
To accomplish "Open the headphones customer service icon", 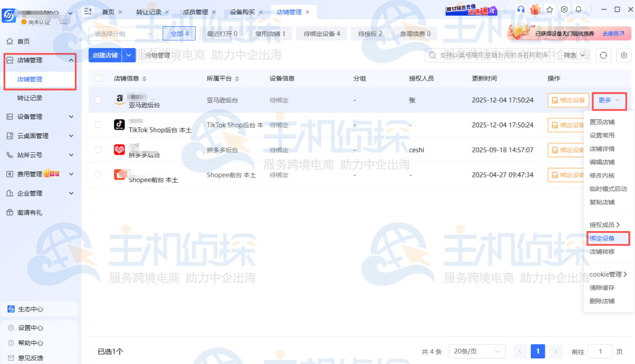I will pos(520,9).
